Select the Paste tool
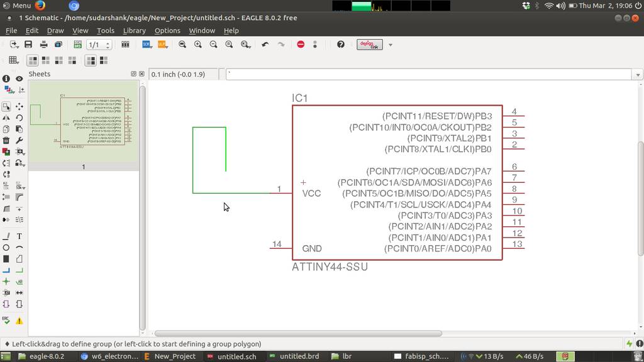This screenshot has width=644, height=362. (x=19, y=129)
